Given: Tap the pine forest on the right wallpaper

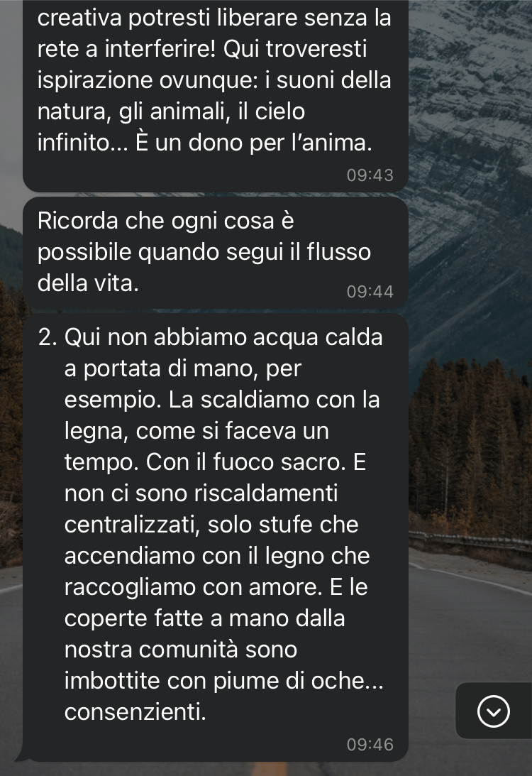Looking at the screenshot, I should [470, 445].
